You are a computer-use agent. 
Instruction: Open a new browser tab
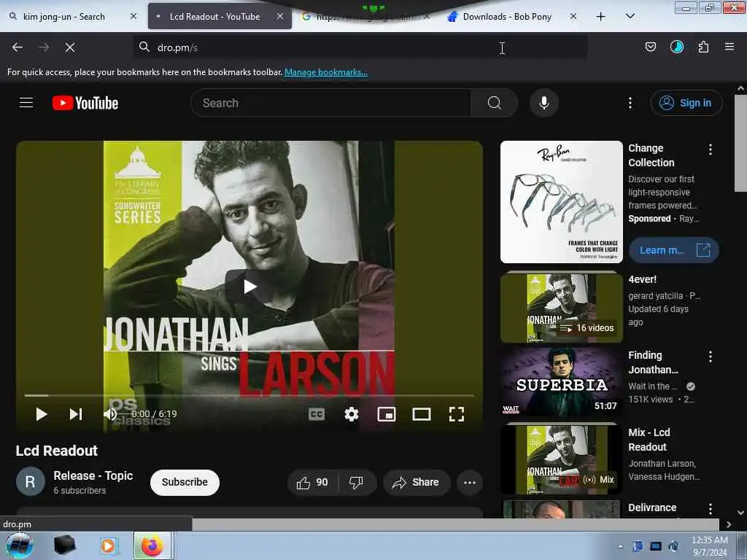coord(601,17)
